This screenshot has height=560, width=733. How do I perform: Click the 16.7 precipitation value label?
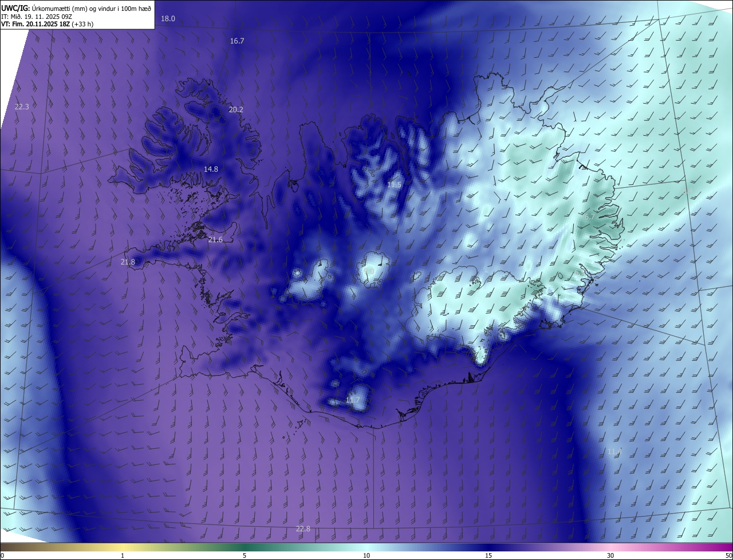pos(237,41)
